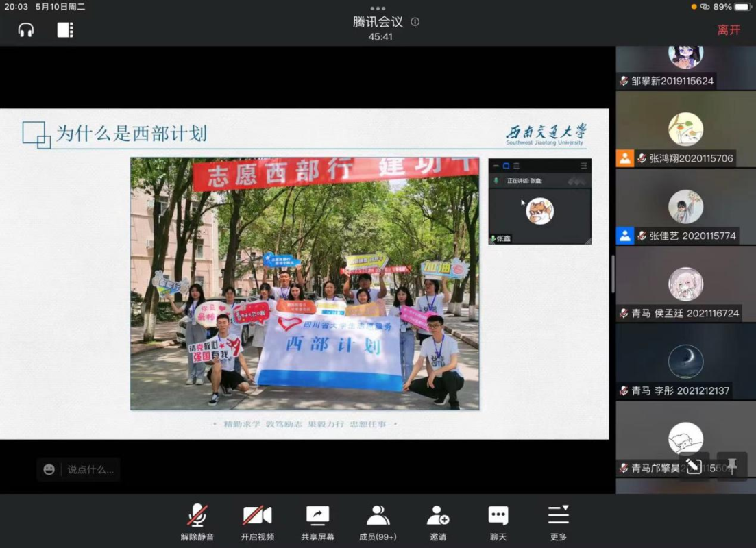This screenshot has width=756, height=548.
Task: Turn on the camera (开启视频)
Action: [258, 523]
